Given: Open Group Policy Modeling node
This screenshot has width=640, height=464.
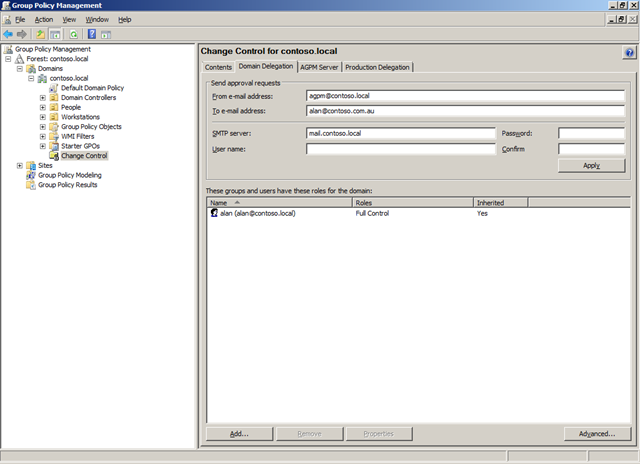Looking at the screenshot, I should [x=69, y=175].
